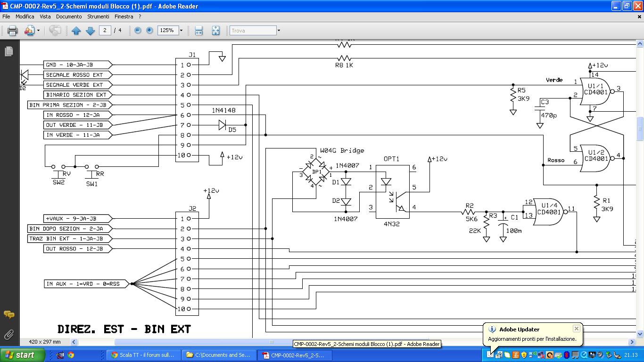Click inside the Trova search box

253,30
